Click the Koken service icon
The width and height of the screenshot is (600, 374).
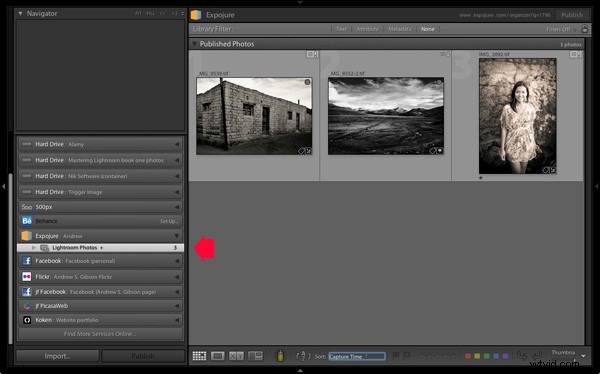click(x=27, y=320)
